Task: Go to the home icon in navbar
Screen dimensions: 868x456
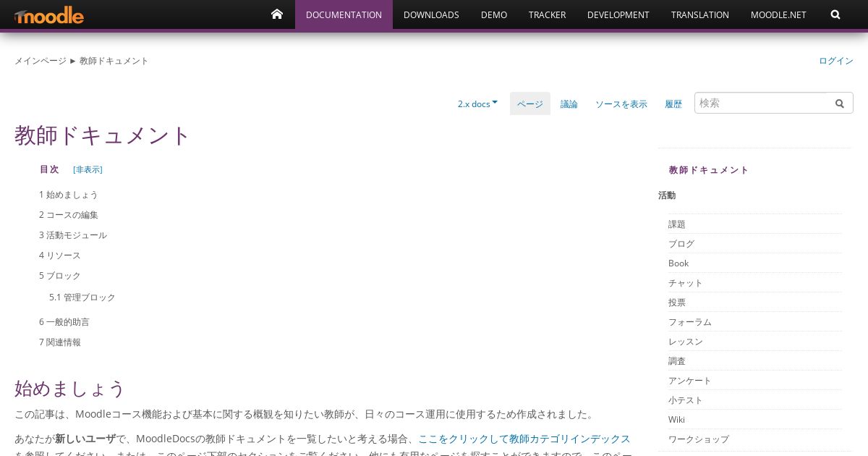Action: coord(277,14)
